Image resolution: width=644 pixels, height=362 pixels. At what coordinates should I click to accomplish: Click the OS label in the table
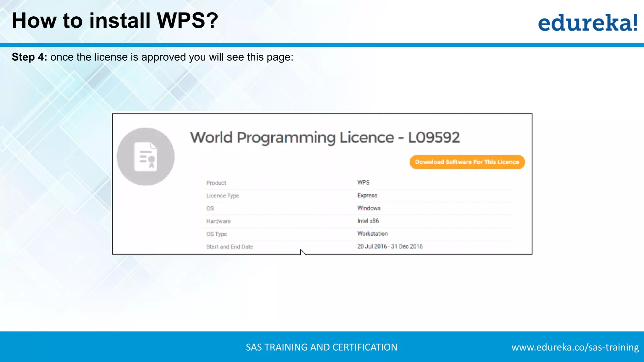[x=210, y=208]
